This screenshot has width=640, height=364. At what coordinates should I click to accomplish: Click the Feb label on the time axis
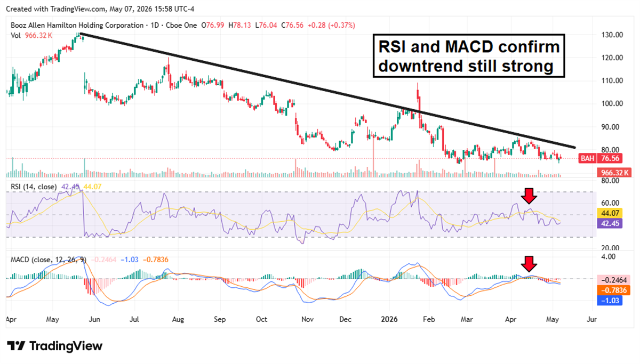pos(430,320)
